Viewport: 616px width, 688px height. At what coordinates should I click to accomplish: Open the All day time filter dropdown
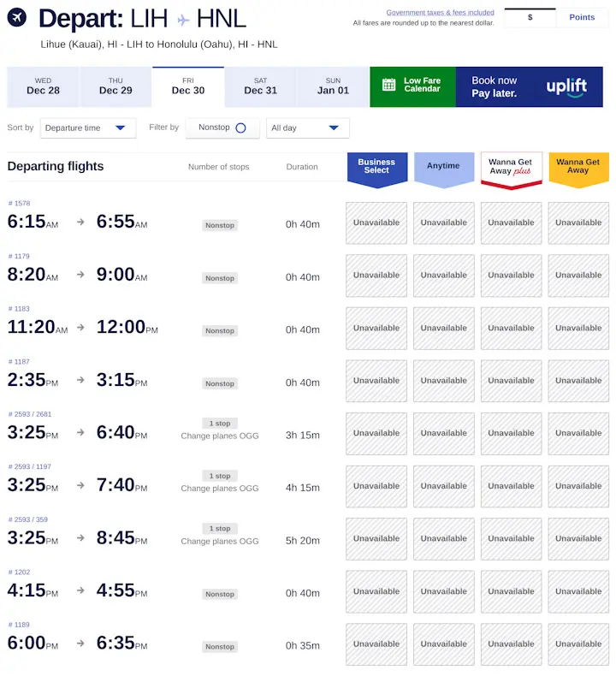(x=307, y=128)
